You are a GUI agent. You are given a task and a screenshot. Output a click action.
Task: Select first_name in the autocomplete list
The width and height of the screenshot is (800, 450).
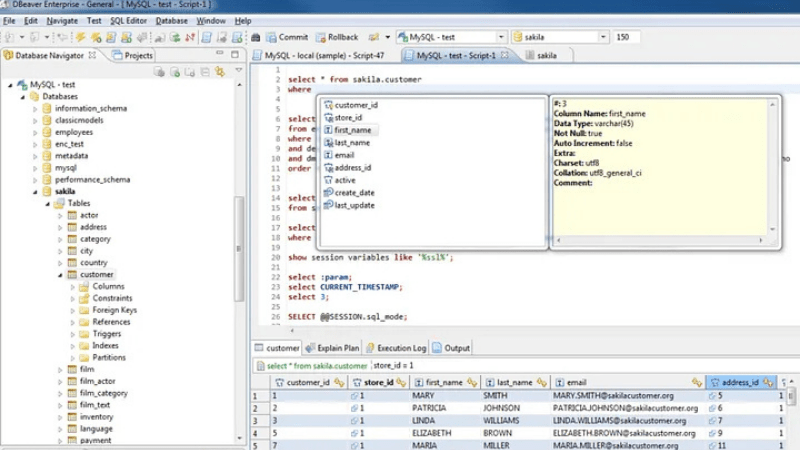pyautogui.click(x=352, y=130)
